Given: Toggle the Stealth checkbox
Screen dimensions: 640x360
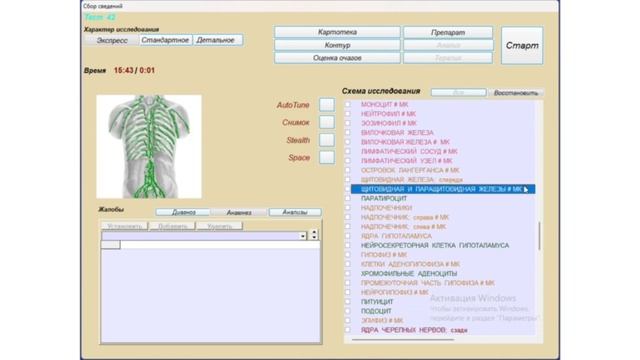Looking at the screenshot, I should [327, 140].
